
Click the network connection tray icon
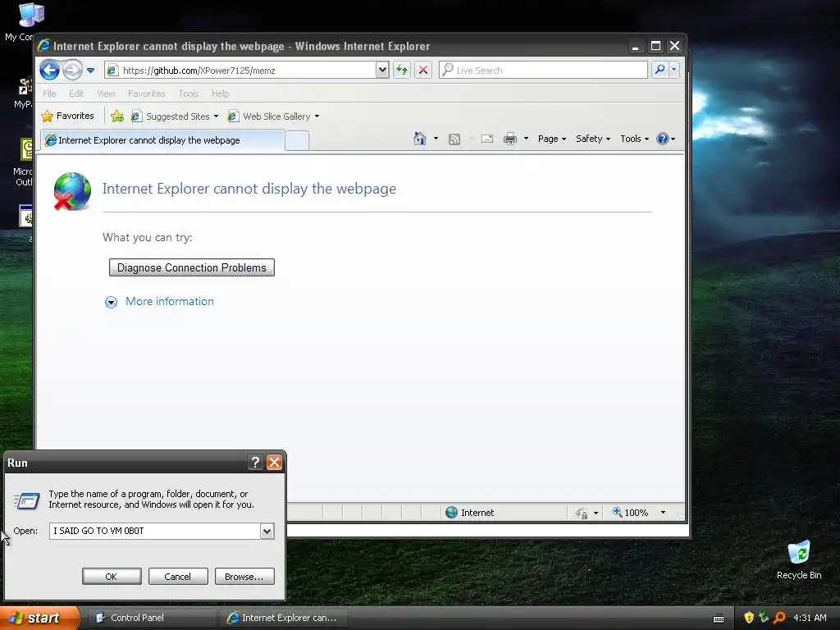(764, 618)
